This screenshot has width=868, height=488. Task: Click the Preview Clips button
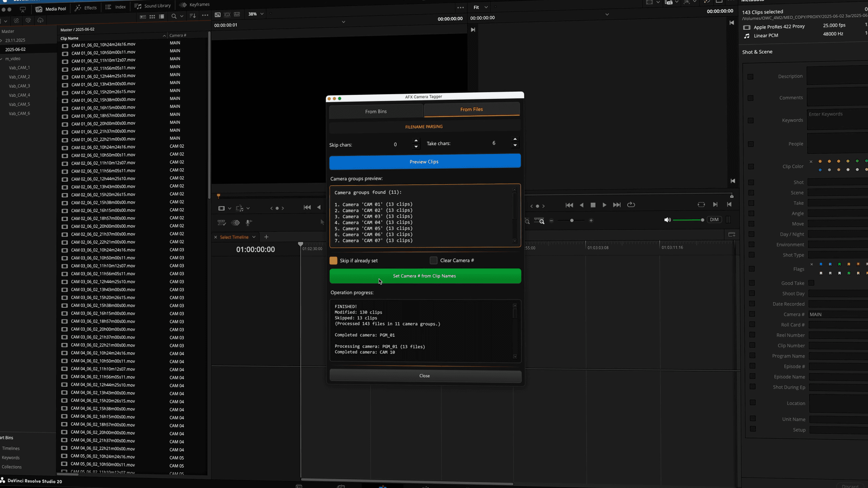pyautogui.click(x=424, y=162)
